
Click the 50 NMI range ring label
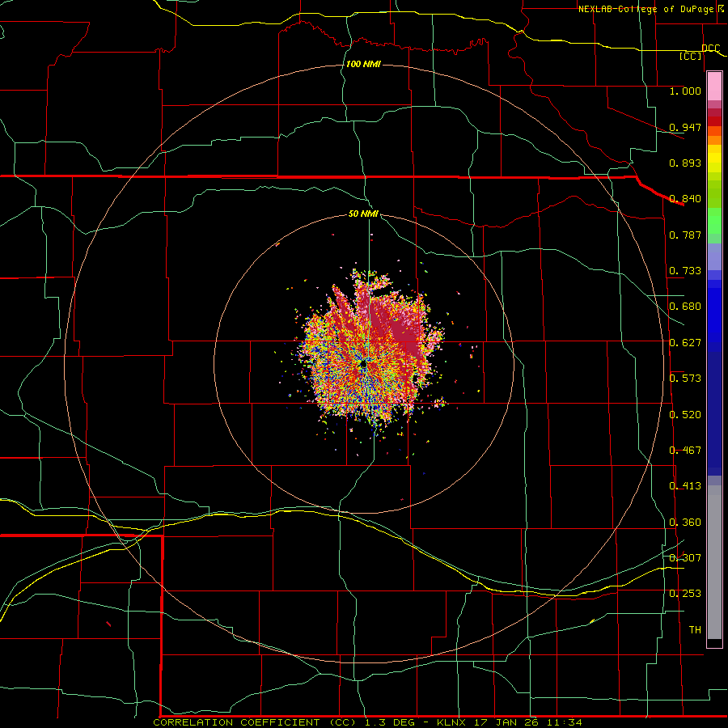(363, 214)
